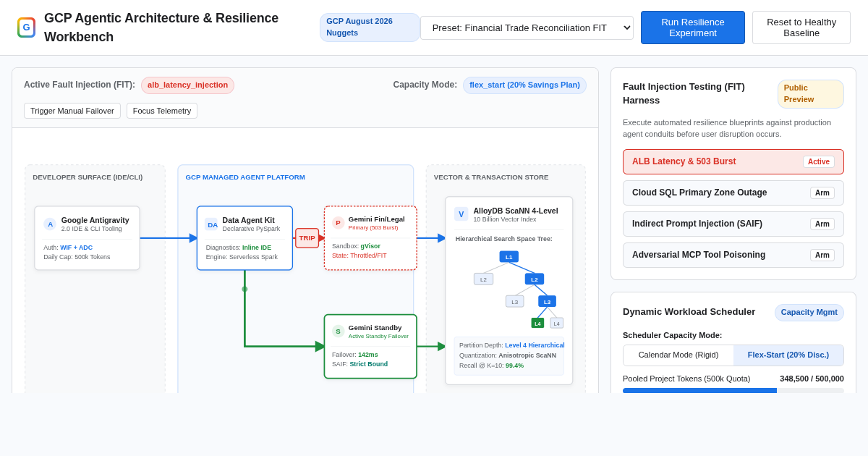
Task: Open the Gemini Fin/Legal primary node card
Action: point(370,238)
